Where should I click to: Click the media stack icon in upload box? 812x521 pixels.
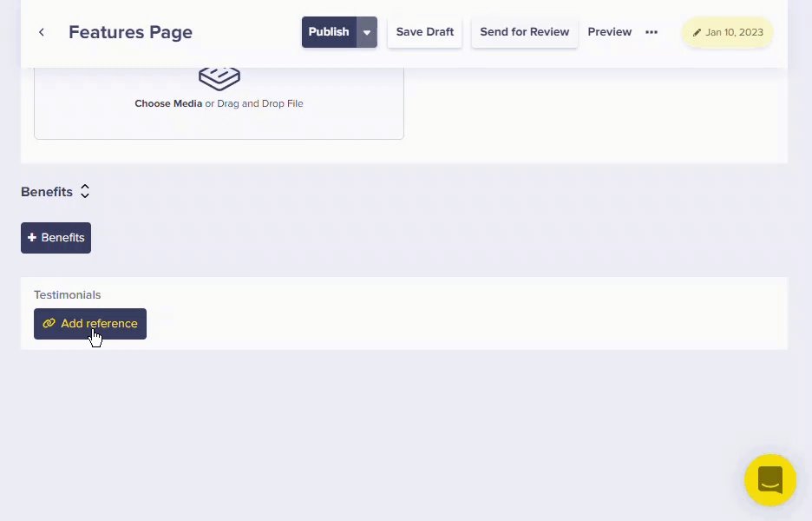(x=219, y=77)
